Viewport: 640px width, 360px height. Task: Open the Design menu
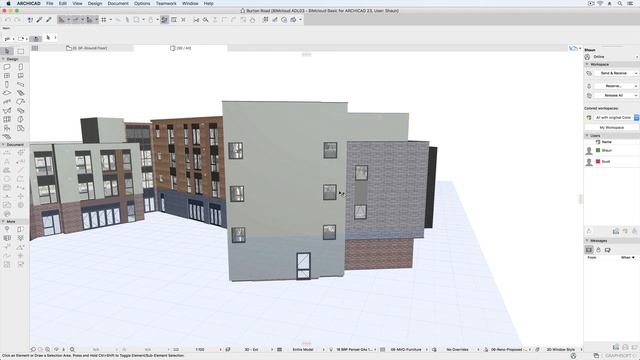pyautogui.click(x=95, y=3)
